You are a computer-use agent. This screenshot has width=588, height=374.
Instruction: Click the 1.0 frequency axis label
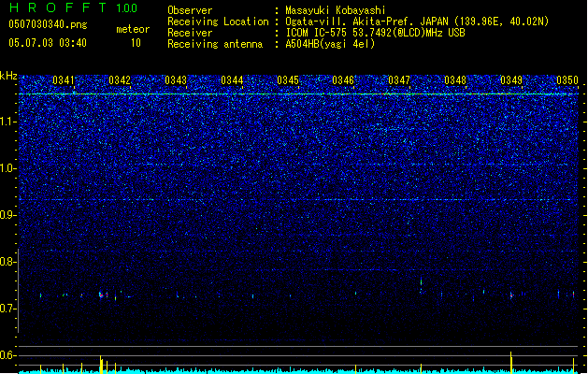click(x=8, y=168)
